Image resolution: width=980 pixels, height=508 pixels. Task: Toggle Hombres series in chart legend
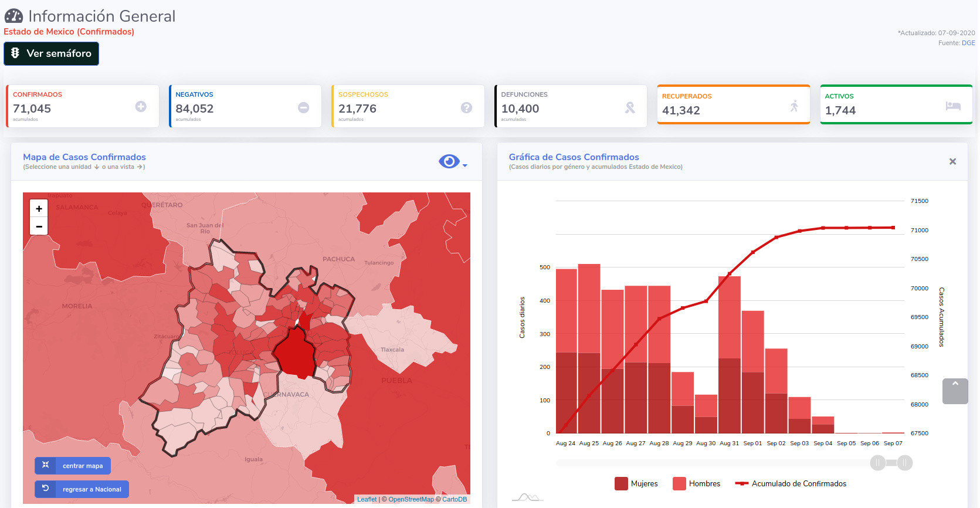pos(696,483)
